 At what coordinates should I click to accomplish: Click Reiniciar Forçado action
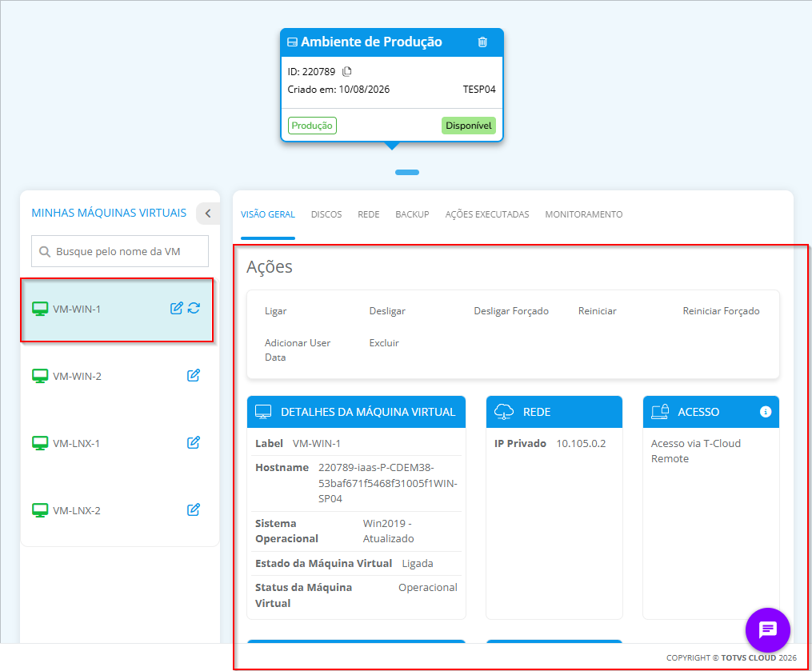(x=721, y=311)
